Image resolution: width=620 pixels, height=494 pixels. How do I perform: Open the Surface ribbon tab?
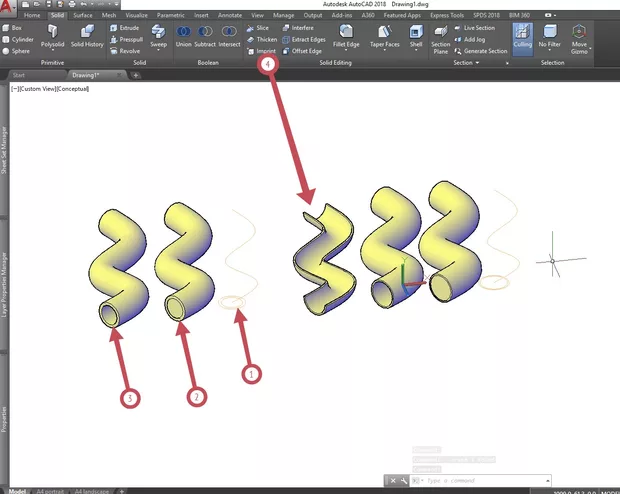pyautogui.click(x=83, y=15)
